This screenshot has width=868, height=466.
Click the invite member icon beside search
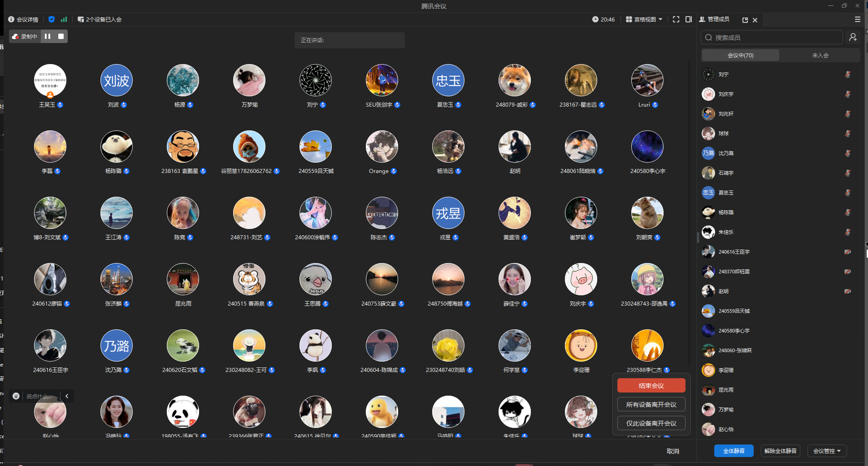coord(853,37)
